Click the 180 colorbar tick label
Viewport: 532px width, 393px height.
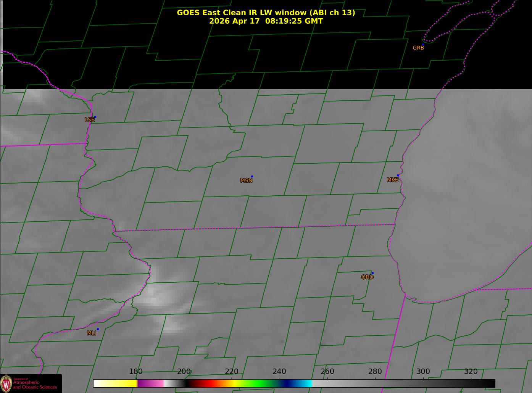pyautogui.click(x=136, y=371)
